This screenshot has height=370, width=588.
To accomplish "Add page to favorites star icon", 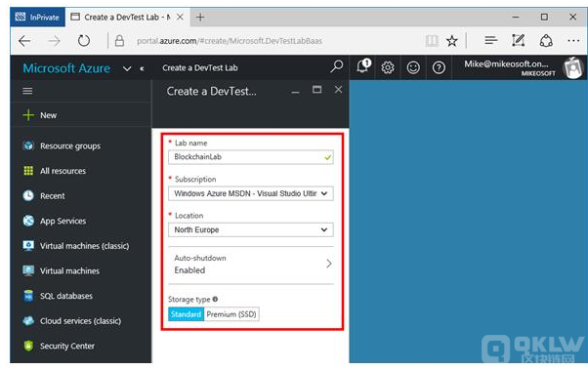I will pos(452,40).
